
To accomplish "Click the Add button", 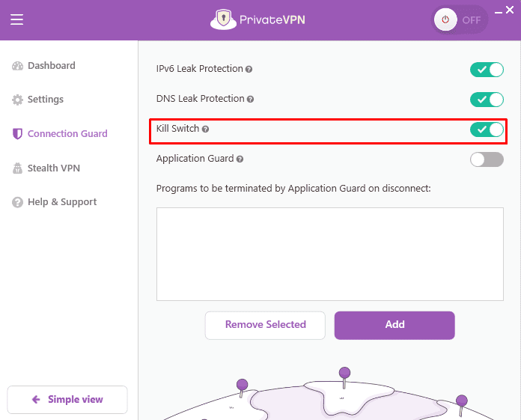I will 394,325.
